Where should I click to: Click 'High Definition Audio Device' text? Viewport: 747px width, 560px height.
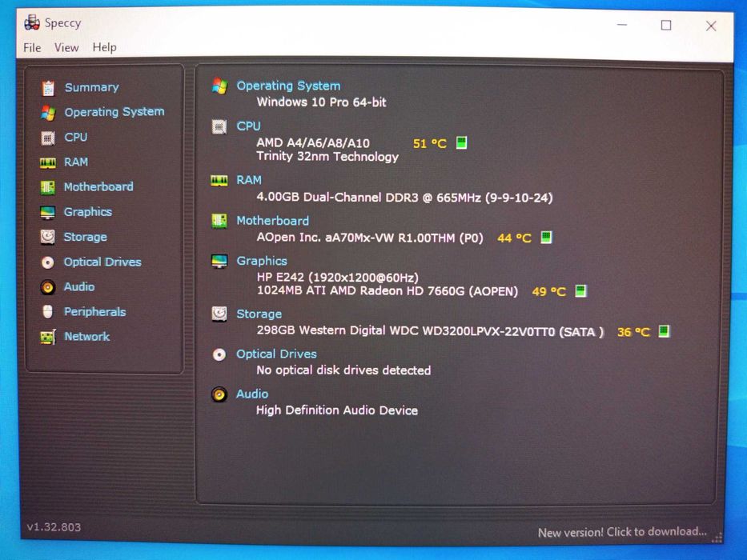[x=337, y=410]
